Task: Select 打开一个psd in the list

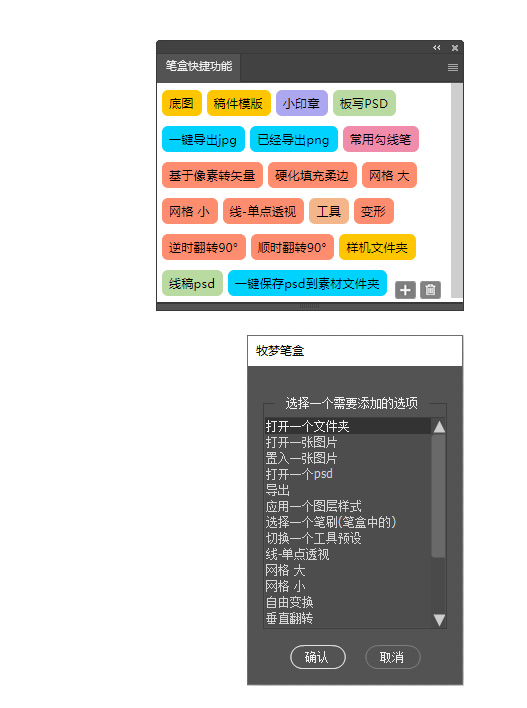Action: pyautogui.click(x=348, y=474)
